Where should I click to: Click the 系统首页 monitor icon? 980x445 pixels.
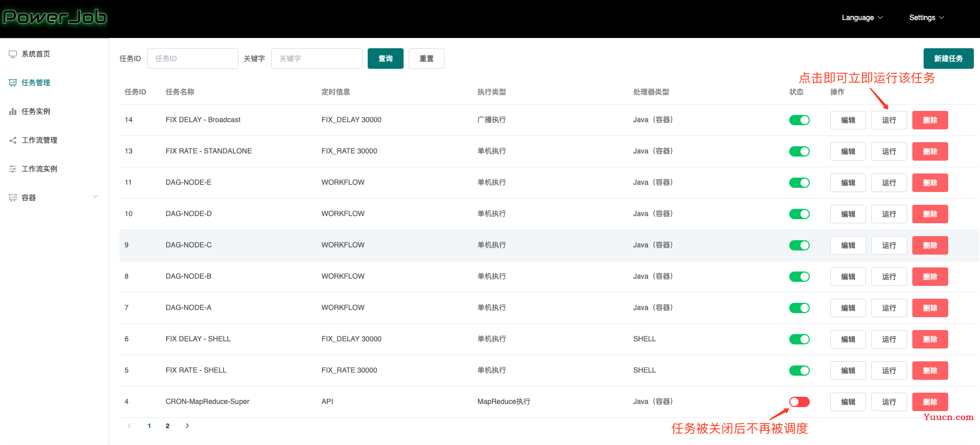tap(13, 54)
